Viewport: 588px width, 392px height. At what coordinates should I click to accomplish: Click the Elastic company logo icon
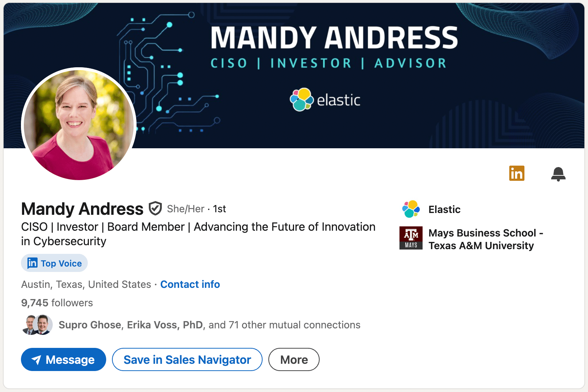click(411, 209)
